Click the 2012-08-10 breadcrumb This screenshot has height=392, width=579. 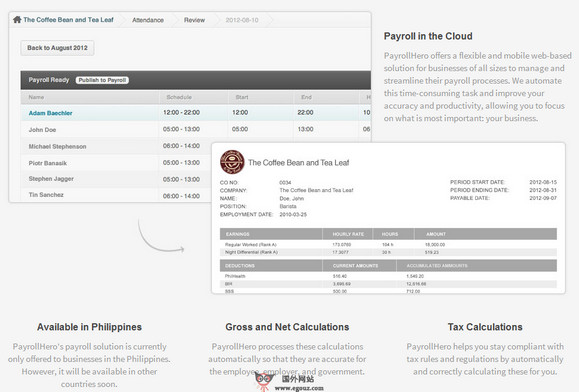tap(242, 20)
